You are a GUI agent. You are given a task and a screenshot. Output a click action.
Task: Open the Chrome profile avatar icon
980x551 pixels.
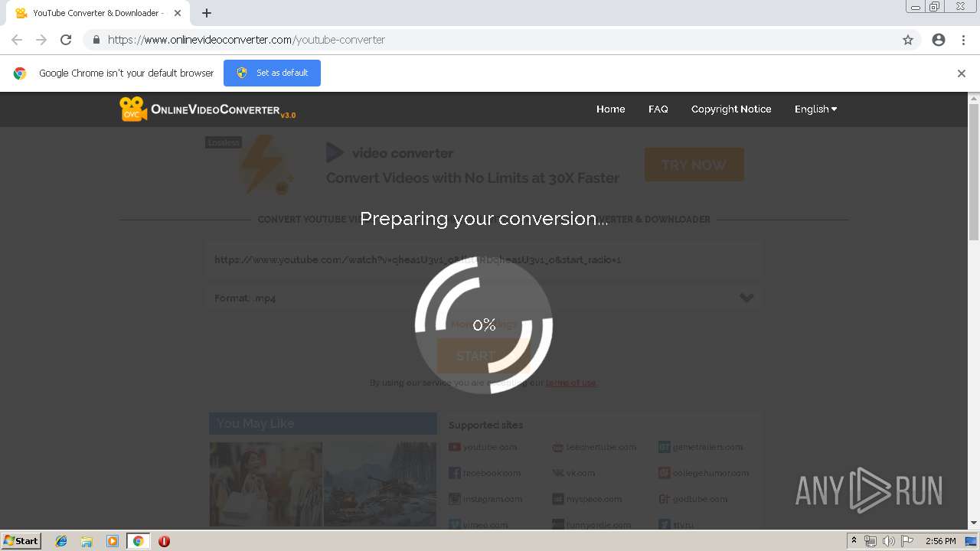click(939, 40)
